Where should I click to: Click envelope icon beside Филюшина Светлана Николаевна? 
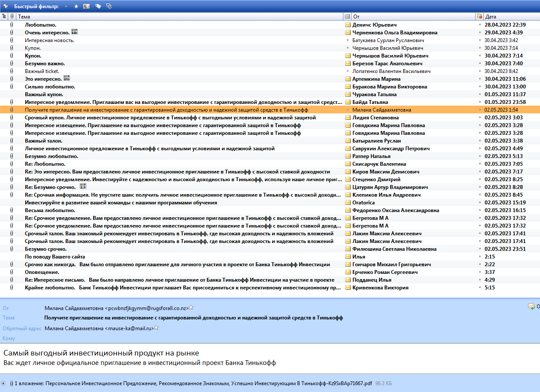coord(348,249)
